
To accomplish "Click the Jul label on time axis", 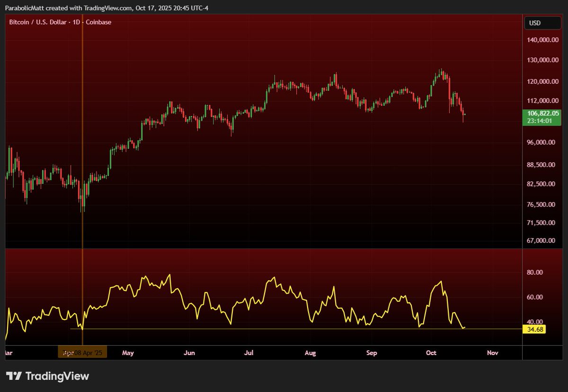I will 249,353.
